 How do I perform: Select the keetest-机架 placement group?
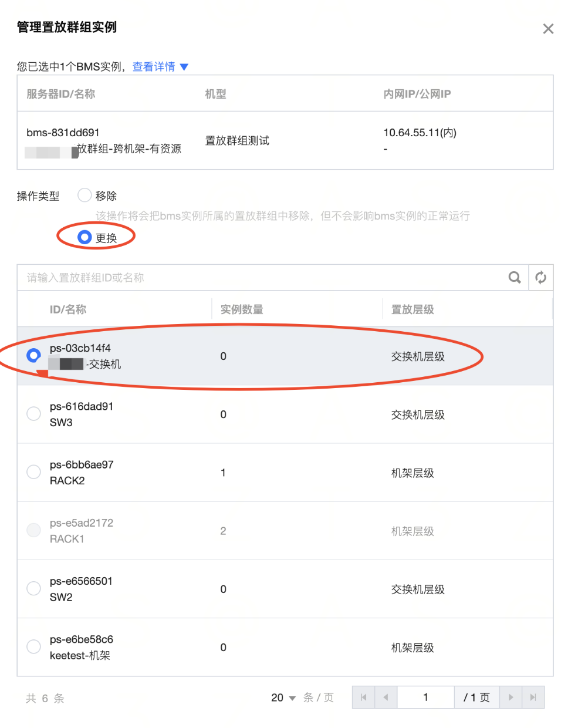pos(34,647)
